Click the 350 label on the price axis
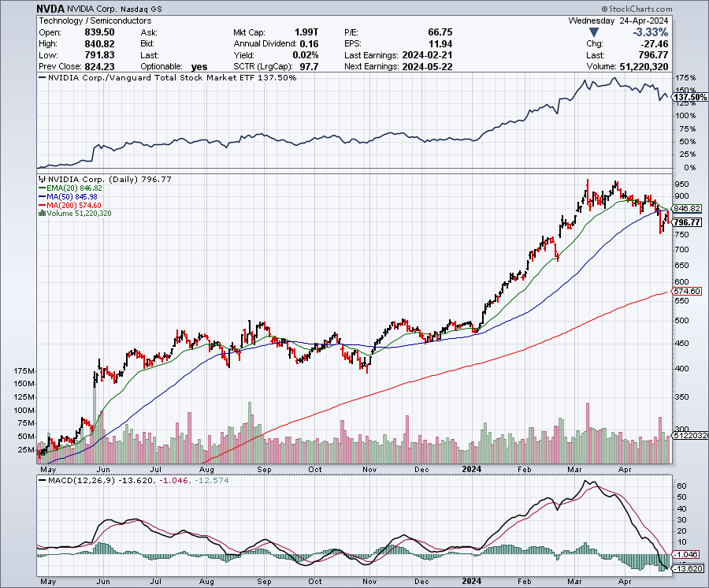This screenshot has width=709, height=588. pos(681,396)
